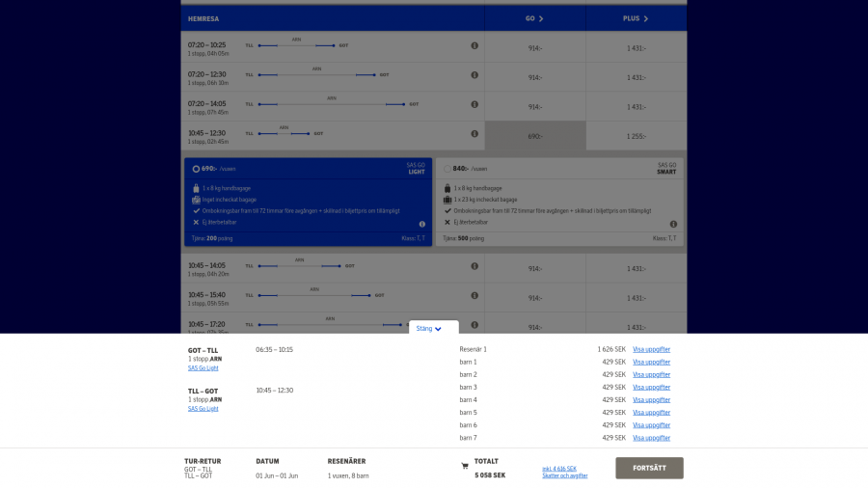Expand the GO fare column header

click(534, 18)
